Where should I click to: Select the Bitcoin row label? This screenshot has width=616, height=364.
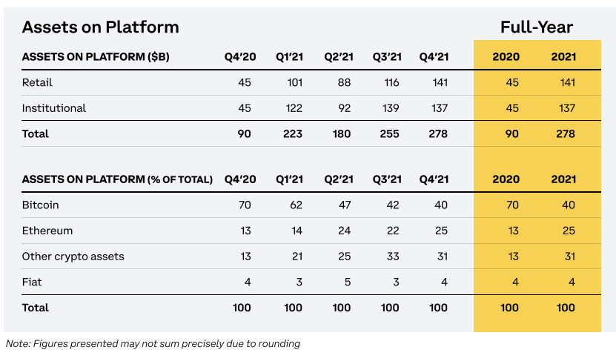point(40,205)
